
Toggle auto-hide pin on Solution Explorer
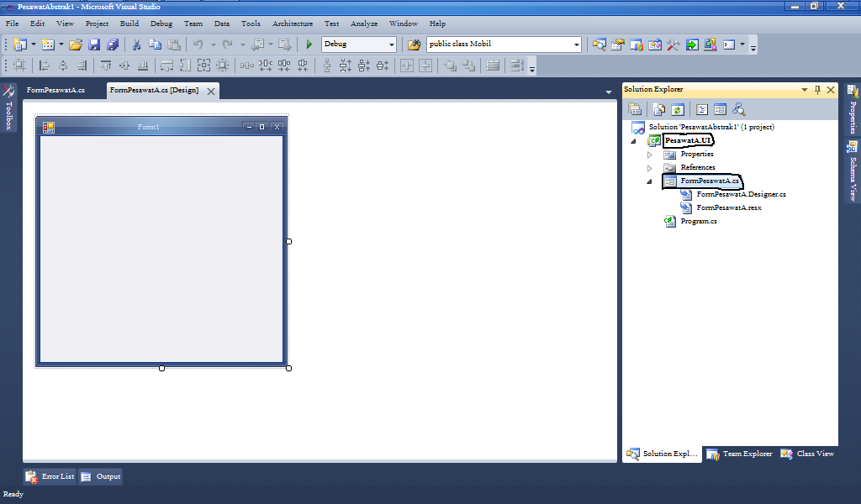pos(817,89)
